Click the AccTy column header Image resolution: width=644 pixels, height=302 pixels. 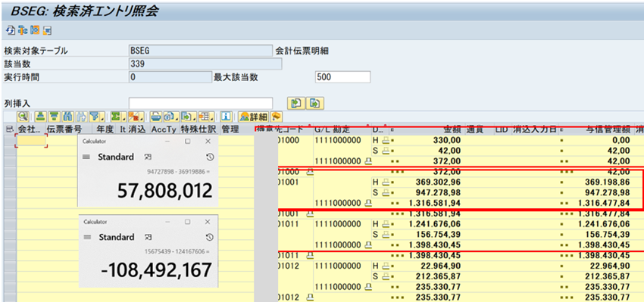click(164, 129)
